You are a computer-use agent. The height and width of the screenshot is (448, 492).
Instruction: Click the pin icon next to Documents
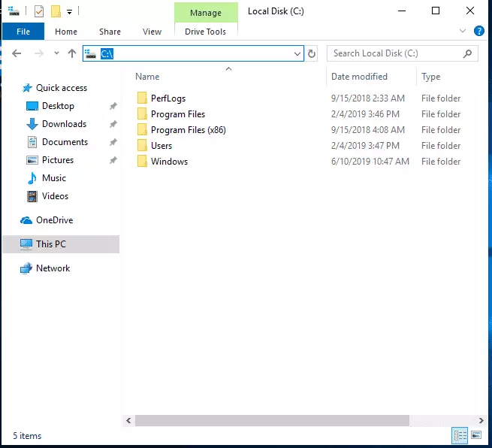click(113, 142)
